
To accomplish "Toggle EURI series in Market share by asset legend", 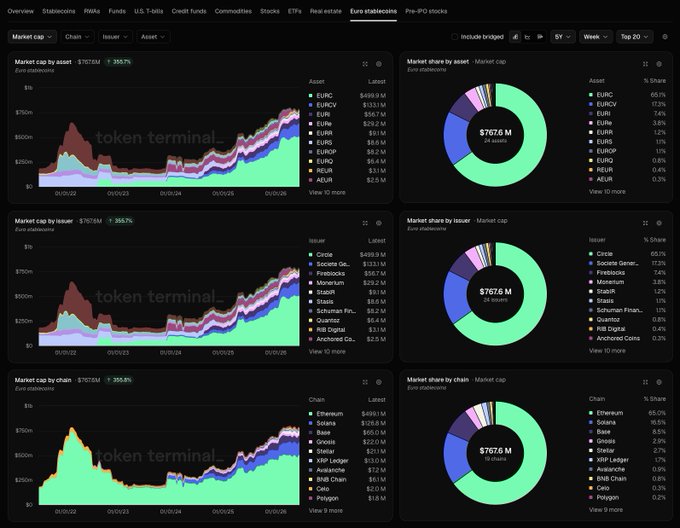I will [x=627, y=114].
